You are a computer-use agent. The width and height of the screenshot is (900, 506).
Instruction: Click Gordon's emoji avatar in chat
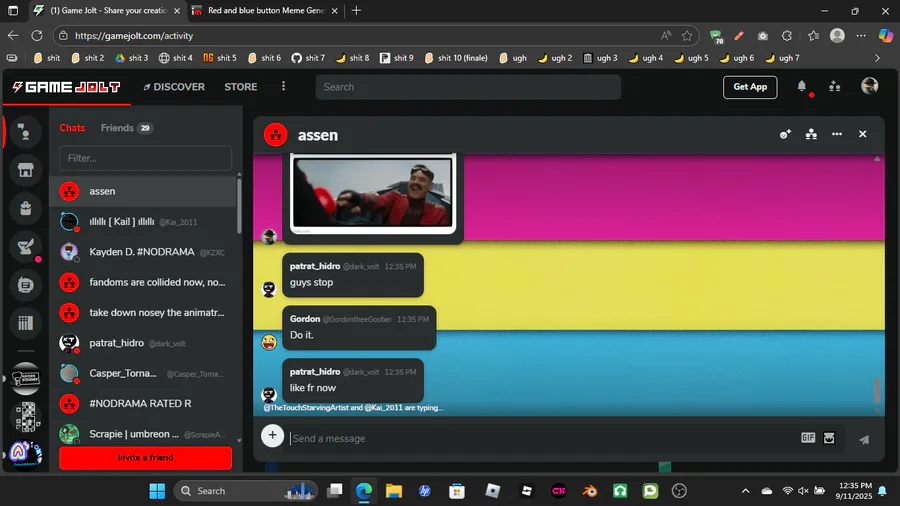point(269,342)
